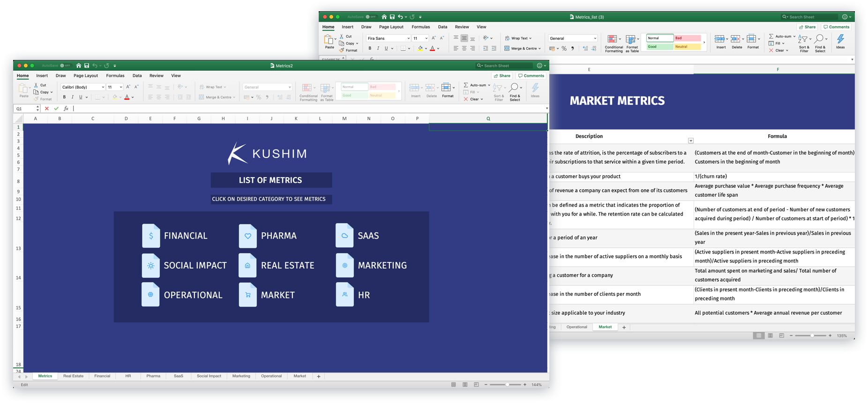868x403 pixels.
Task: Open Formulas ribbon tab in Metrics2
Action: click(115, 75)
